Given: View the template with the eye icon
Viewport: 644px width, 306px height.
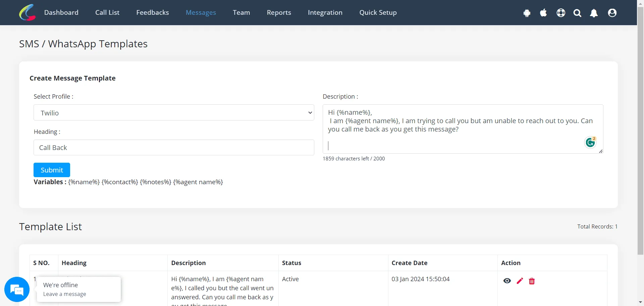Looking at the screenshot, I should [507, 281].
